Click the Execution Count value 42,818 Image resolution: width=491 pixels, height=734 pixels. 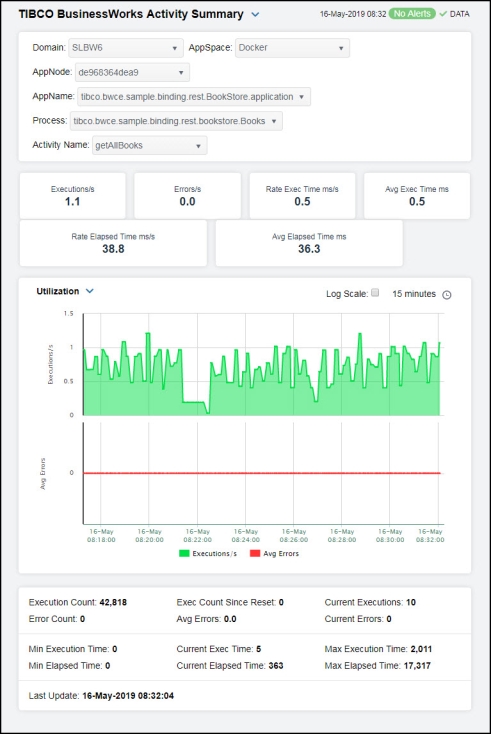[x=113, y=602]
